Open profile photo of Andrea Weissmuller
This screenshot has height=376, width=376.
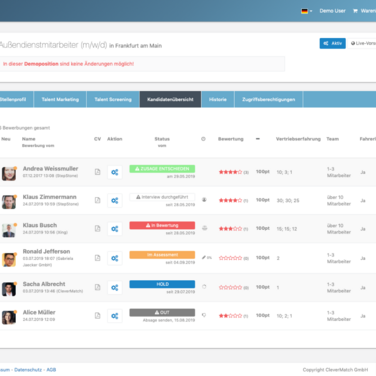[9, 174]
